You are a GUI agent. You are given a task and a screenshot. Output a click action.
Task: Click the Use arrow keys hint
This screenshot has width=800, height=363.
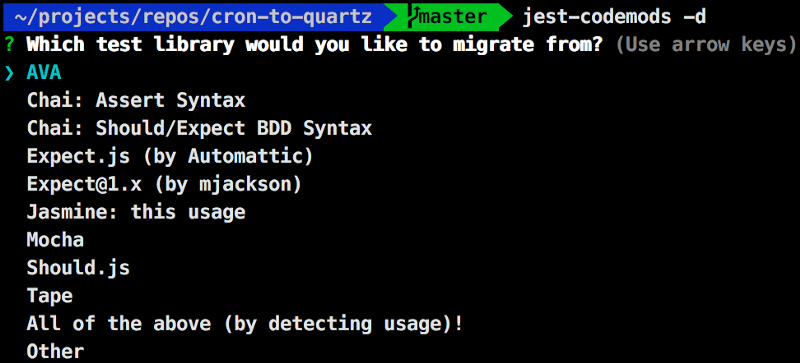tap(707, 45)
